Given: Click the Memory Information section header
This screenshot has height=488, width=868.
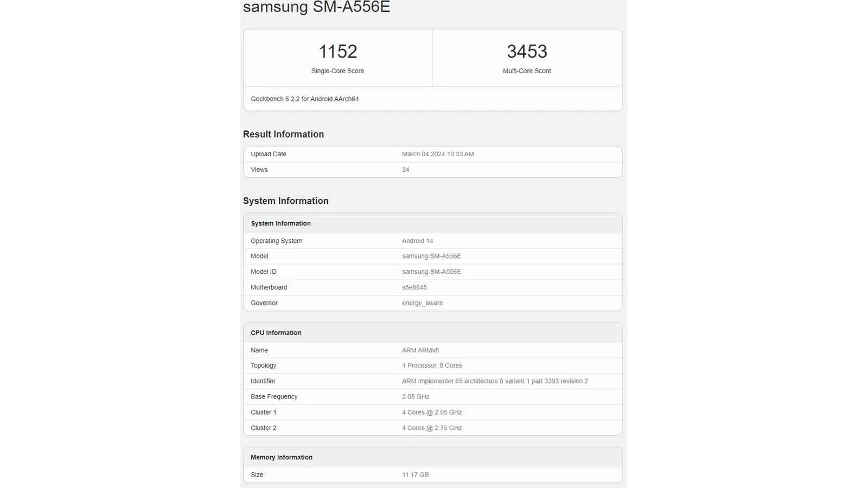Looking at the screenshot, I should (281, 457).
